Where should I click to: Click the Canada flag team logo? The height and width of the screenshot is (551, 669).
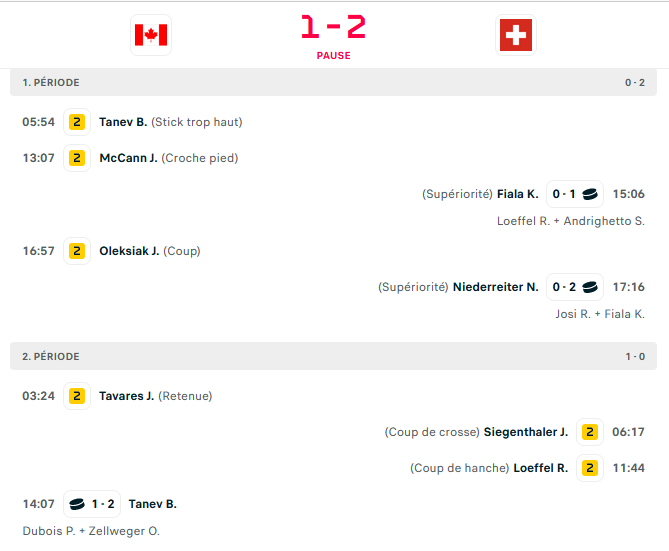click(x=151, y=36)
